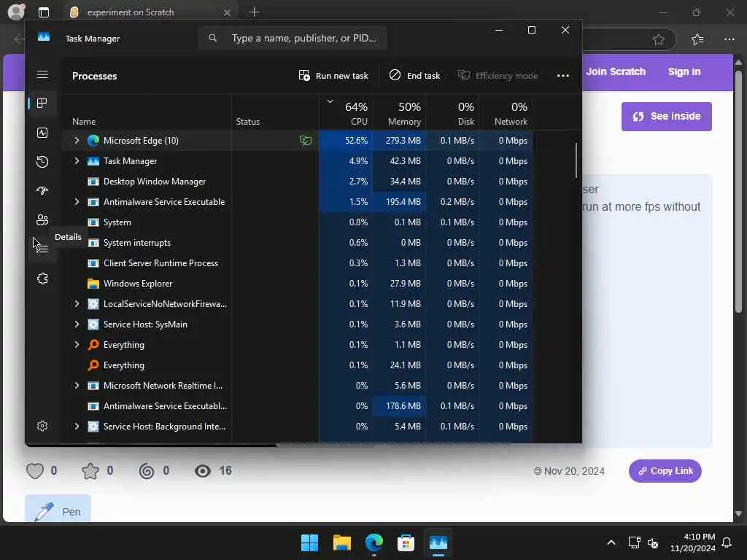Image resolution: width=747 pixels, height=560 pixels.
Task: Expand Microsoft Network Realtime row
Action: click(77, 386)
